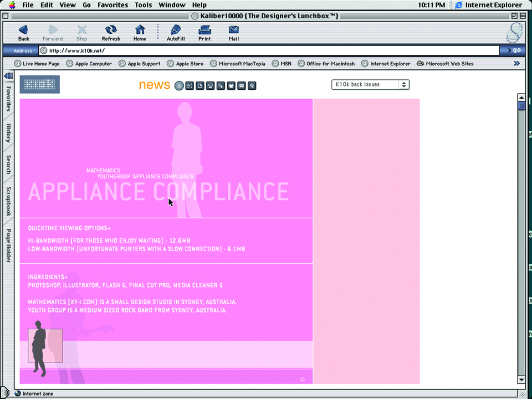The image size is (532, 399).
Task: Open Microsoft MacTopia bookmark
Action: point(238,63)
